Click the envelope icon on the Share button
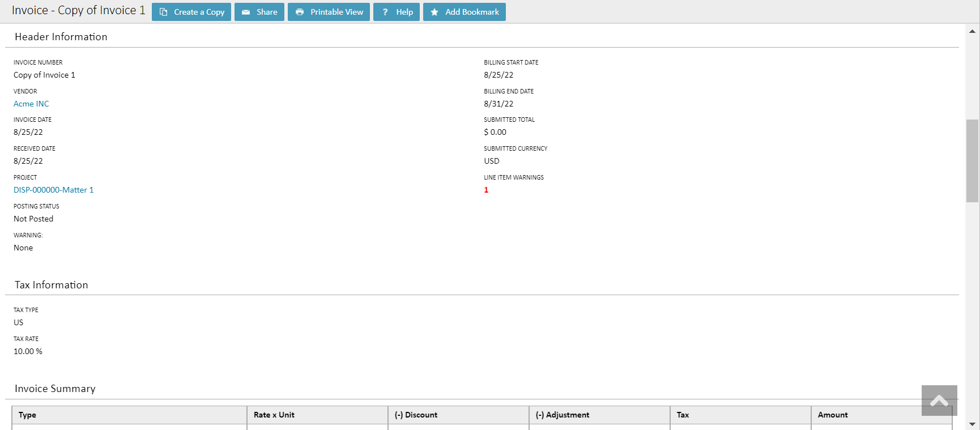The image size is (980, 430). 246,12
